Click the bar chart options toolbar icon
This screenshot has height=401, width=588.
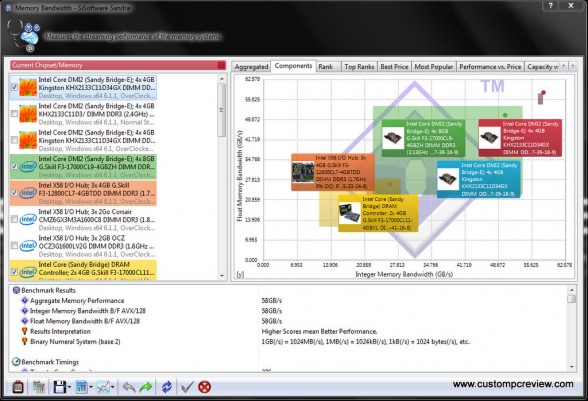coord(81,387)
